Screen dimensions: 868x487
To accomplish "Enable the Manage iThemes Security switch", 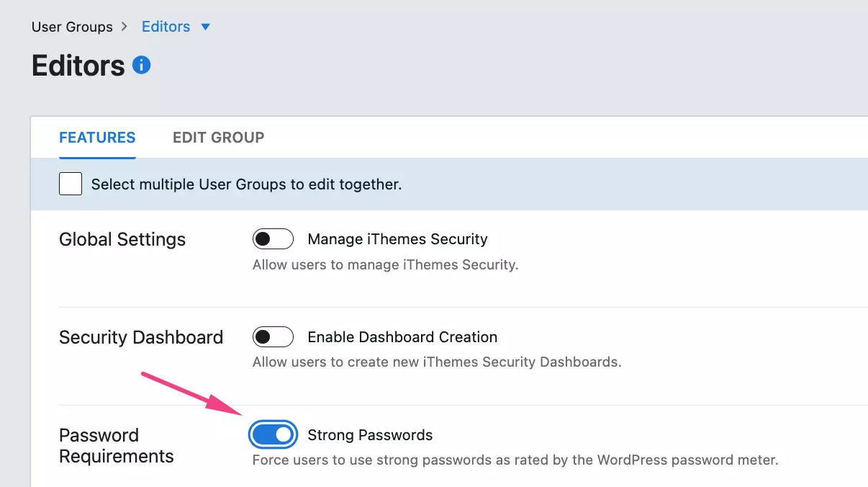I will coord(273,239).
